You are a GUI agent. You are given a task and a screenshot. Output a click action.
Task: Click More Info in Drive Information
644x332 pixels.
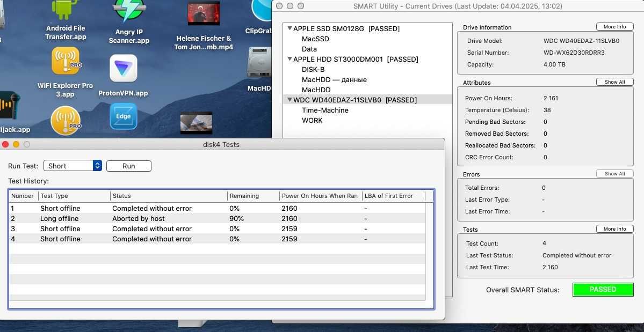614,27
